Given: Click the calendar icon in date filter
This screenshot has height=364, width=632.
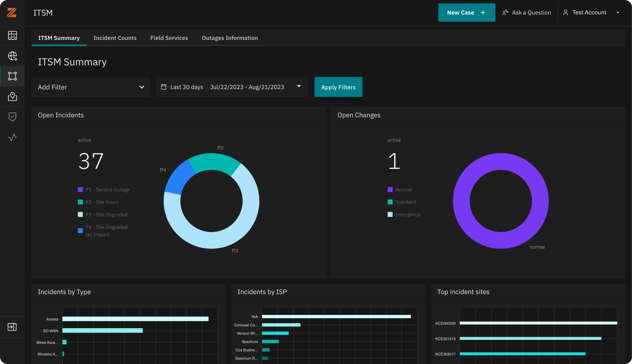Looking at the screenshot, I should pyautogui.click(x=164, y=87).
